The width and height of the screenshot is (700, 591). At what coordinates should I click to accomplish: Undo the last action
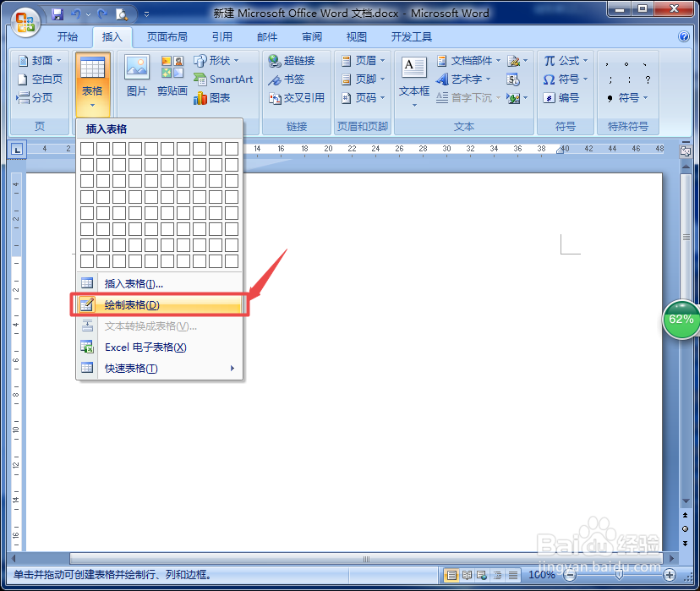tap(75, 14)
